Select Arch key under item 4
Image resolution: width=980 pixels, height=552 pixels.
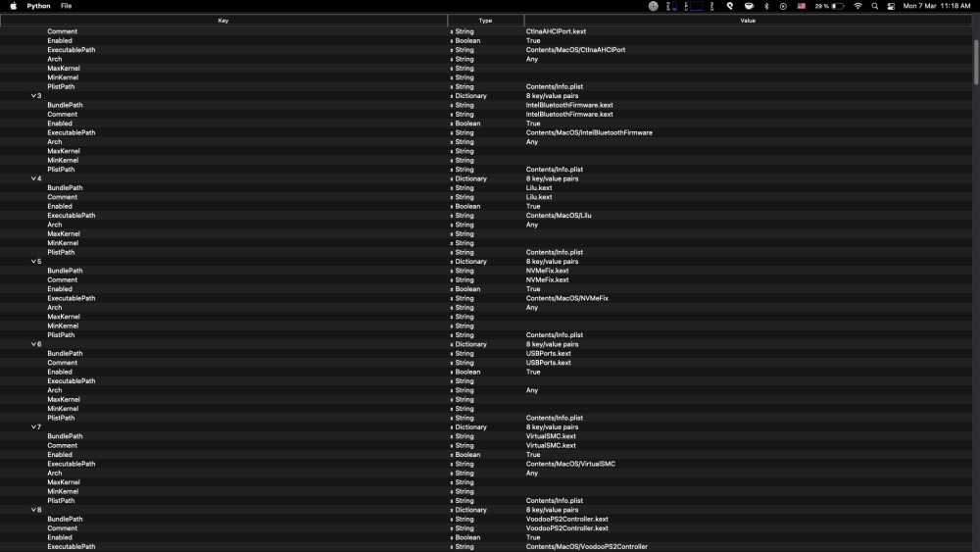point(54,226)
